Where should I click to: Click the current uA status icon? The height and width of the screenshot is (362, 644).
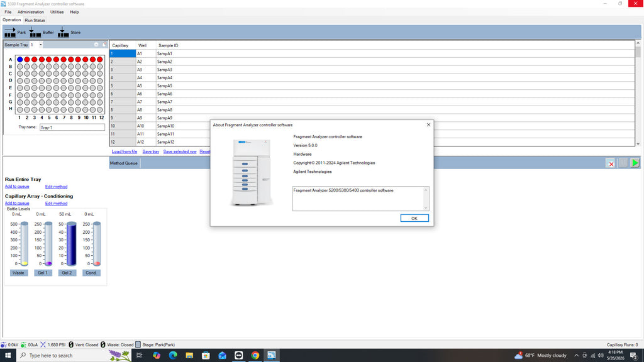click(x=23, y=345)
